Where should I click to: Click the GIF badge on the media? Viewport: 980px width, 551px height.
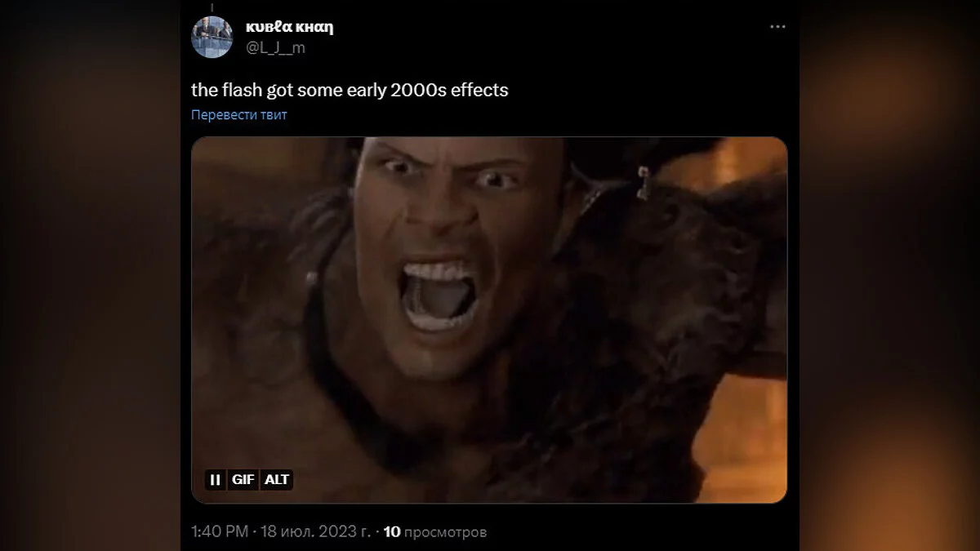(243, 480)
